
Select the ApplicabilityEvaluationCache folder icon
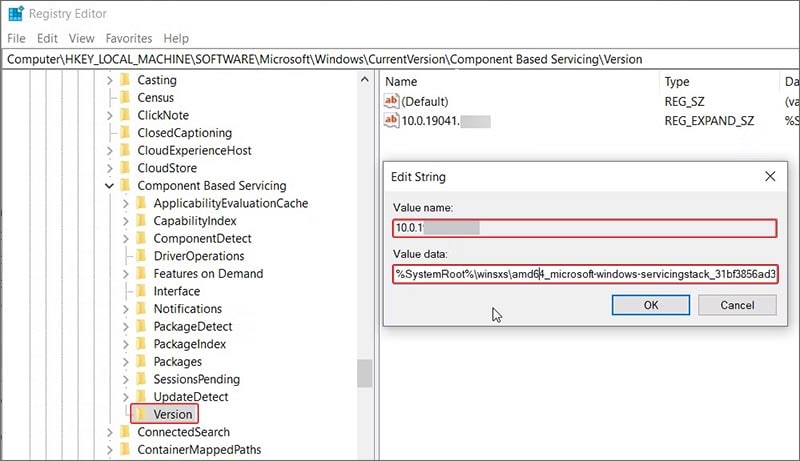click(x=141, y=202)
